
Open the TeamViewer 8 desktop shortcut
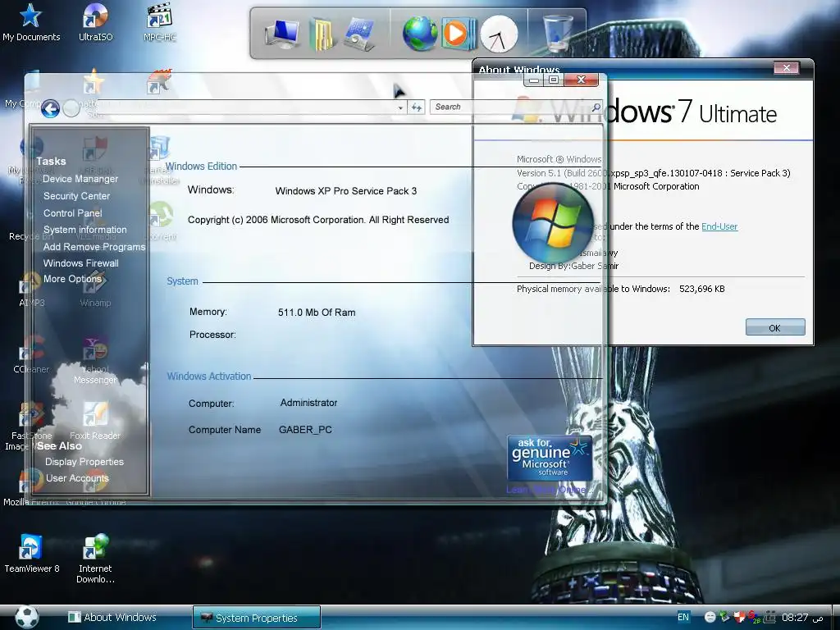pos(31,554)
